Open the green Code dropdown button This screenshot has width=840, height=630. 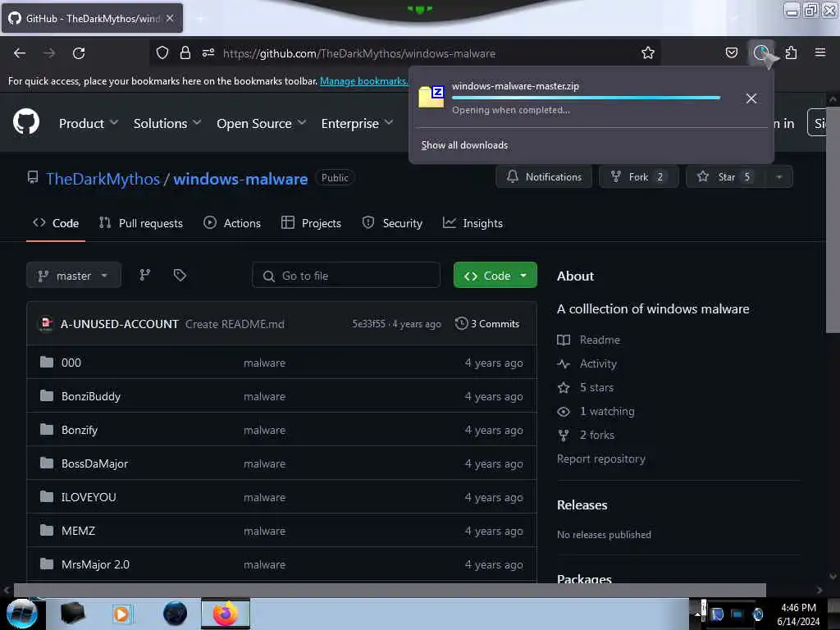[495, 276]
